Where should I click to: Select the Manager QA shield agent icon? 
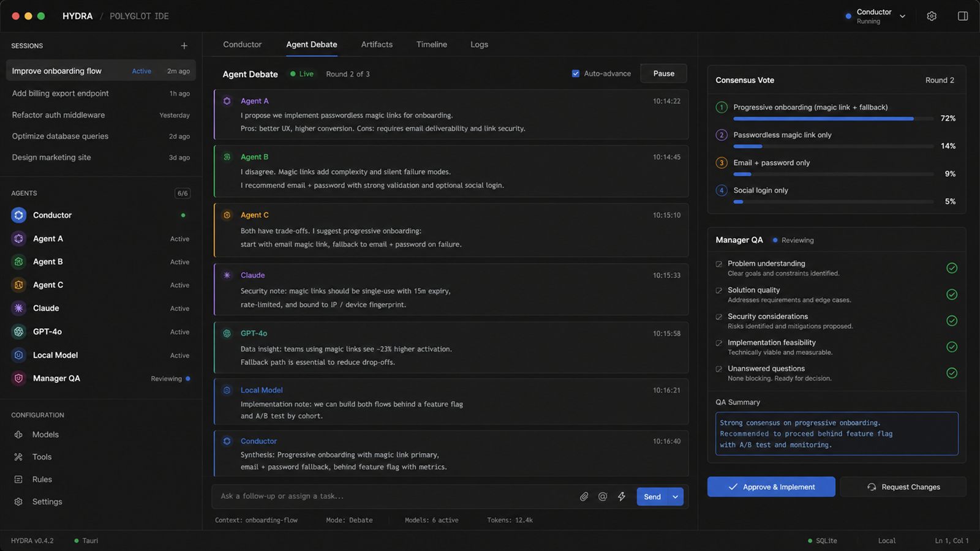19,378
